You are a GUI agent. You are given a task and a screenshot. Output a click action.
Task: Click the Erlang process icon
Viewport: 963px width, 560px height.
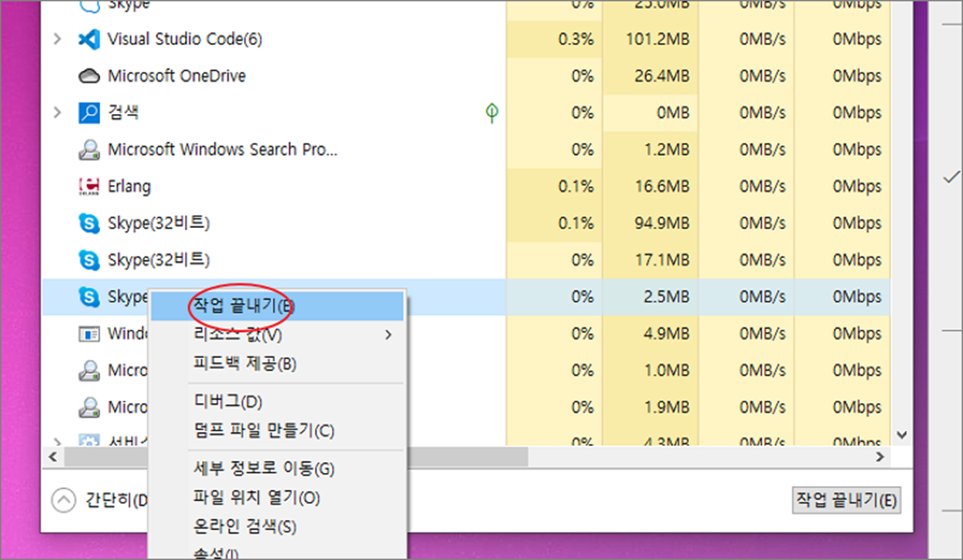tap(89, 186)
